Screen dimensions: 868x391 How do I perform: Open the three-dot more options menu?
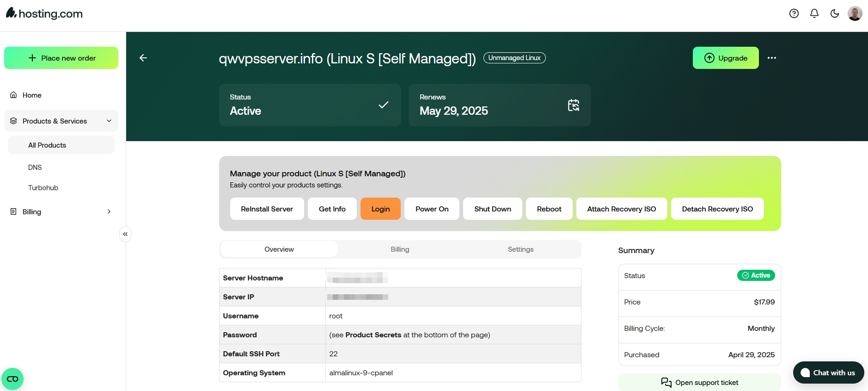(772, 58)
